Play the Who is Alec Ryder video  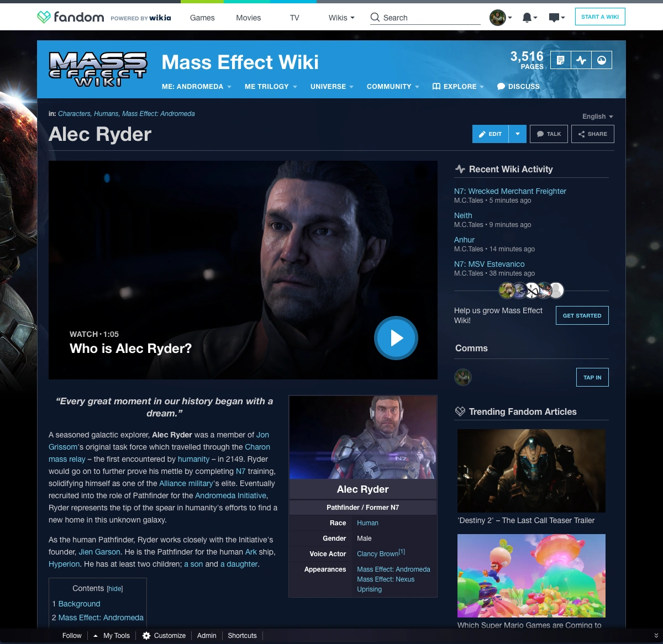(396, 337)
